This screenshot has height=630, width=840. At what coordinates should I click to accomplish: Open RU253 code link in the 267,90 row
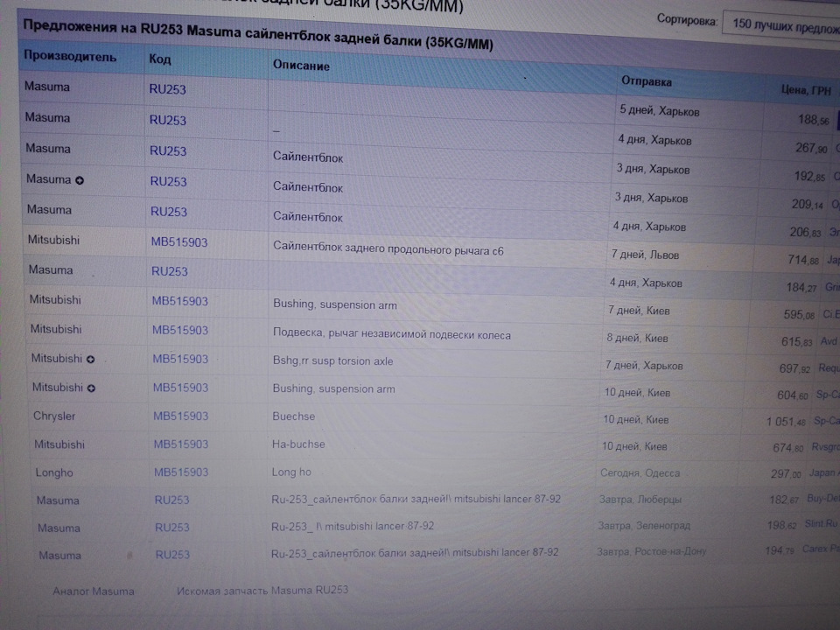coord(168,121)
